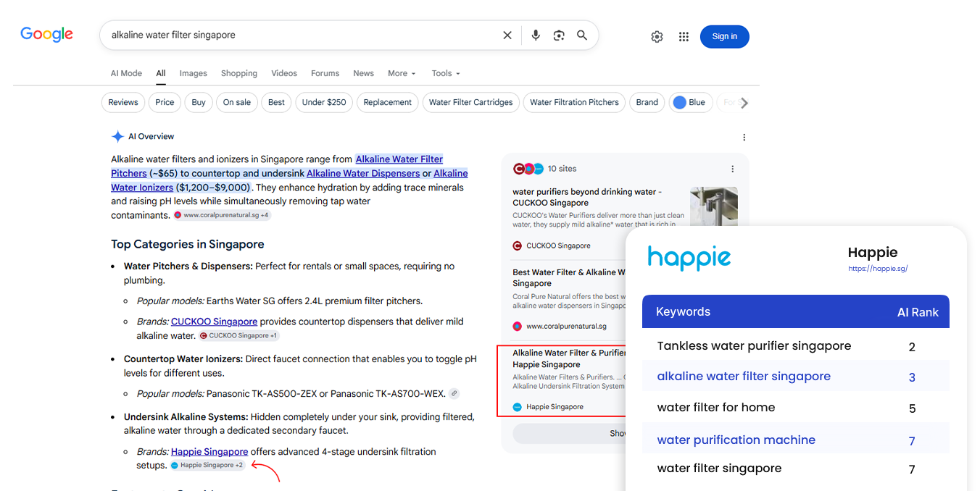The image size is (980, 491).
Task: Open Alkaline Water Dispensers link
Action: (363, 173)
